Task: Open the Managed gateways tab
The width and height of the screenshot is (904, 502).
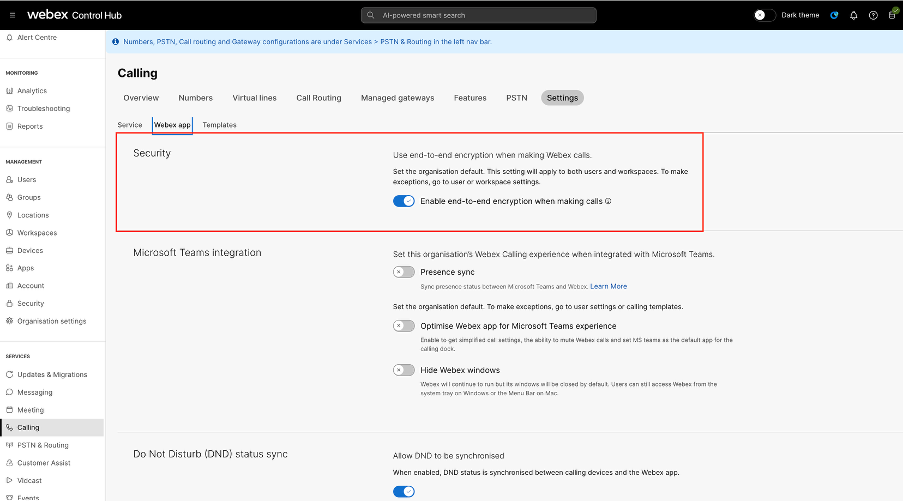Action: pyautogui.click(x=397, y=98)
